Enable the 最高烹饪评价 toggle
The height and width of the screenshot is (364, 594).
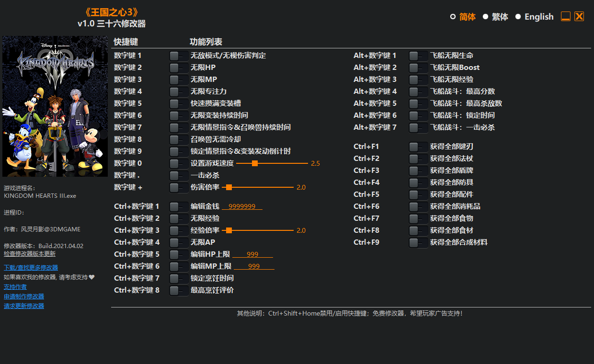pyautogui.click(x=179, y=290)
